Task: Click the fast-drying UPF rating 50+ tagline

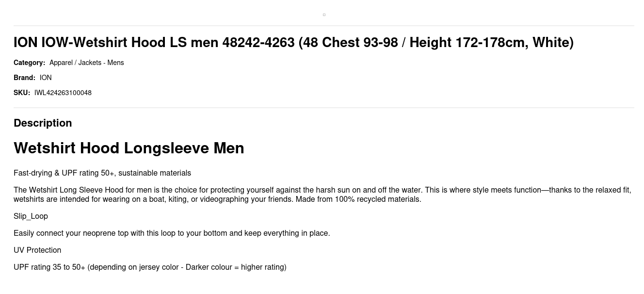Action: 102,173
